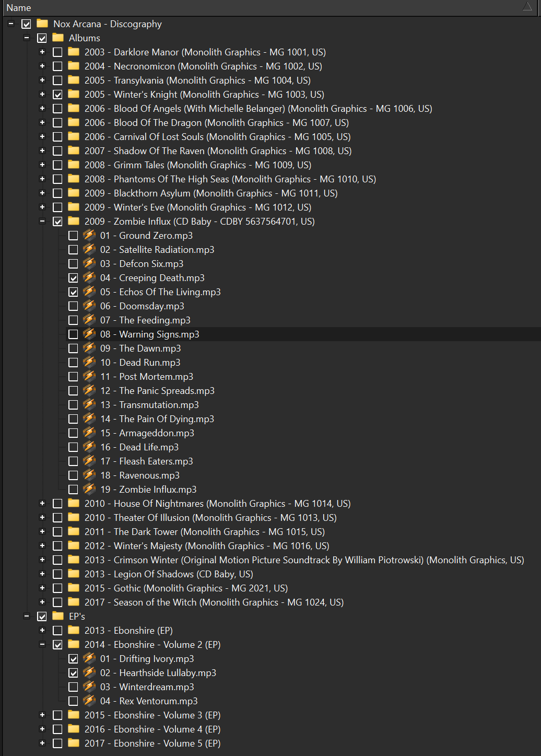The height and width of the screenshot is (756, 541).
Task: Click the folder icon of 2017 - Season of the Witch
Action: pyautogui.click(x=74, y=602)
